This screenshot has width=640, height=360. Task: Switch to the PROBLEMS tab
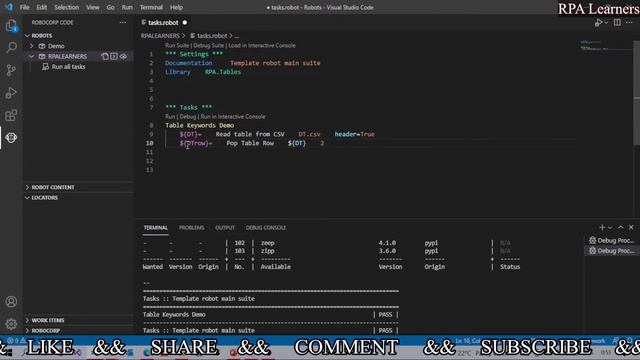pos(191,228)
